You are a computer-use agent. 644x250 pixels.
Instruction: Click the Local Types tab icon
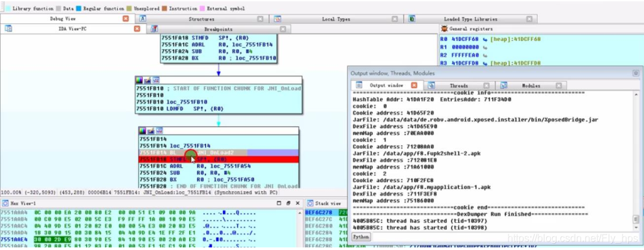[x=278, y=19]
